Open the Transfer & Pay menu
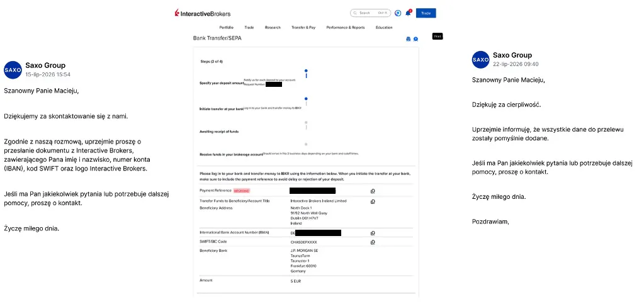The height and width of the screenshot is (304, 644). 303,28
